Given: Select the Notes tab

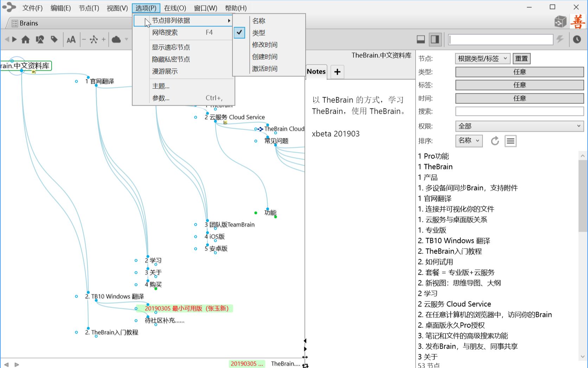Looking at the screenshot, I should click(316, 71).
